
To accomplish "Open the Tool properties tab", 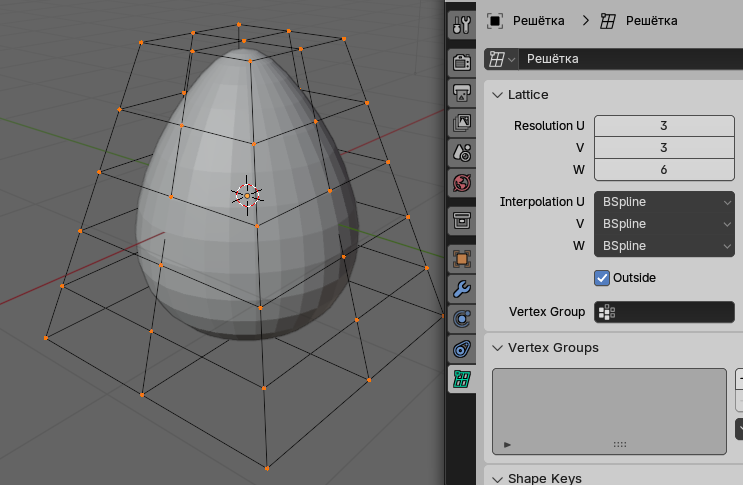I will click(462, 25).
